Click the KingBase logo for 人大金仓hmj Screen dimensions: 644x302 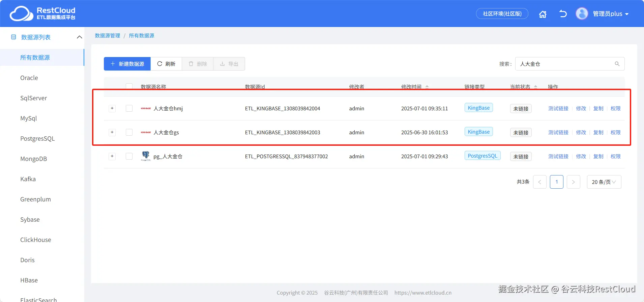pyautogui.click(x=146, y=108)
